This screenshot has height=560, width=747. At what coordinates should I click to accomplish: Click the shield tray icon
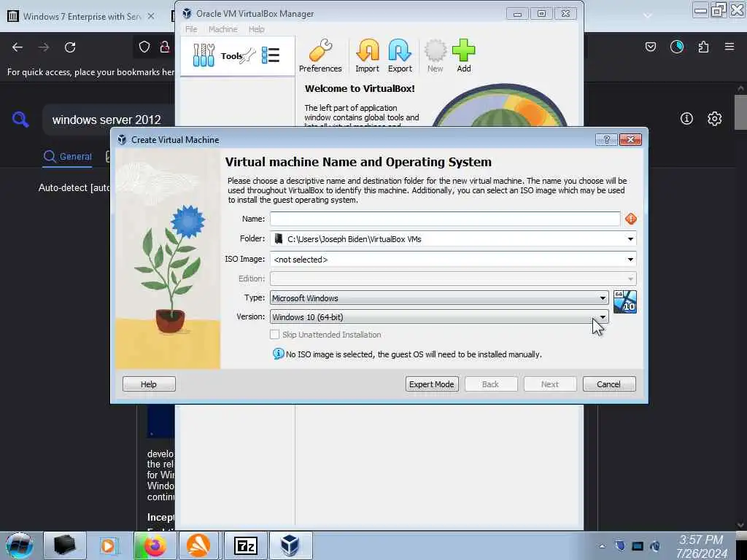click(620, 546)
